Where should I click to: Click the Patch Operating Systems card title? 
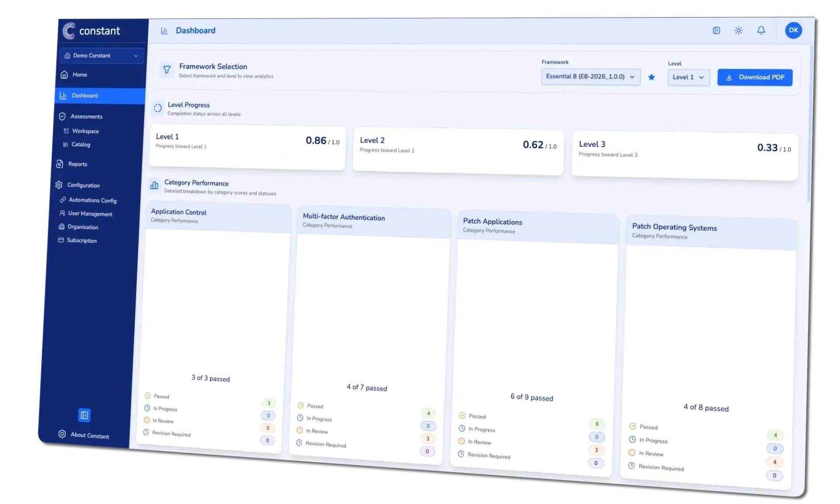674,227
